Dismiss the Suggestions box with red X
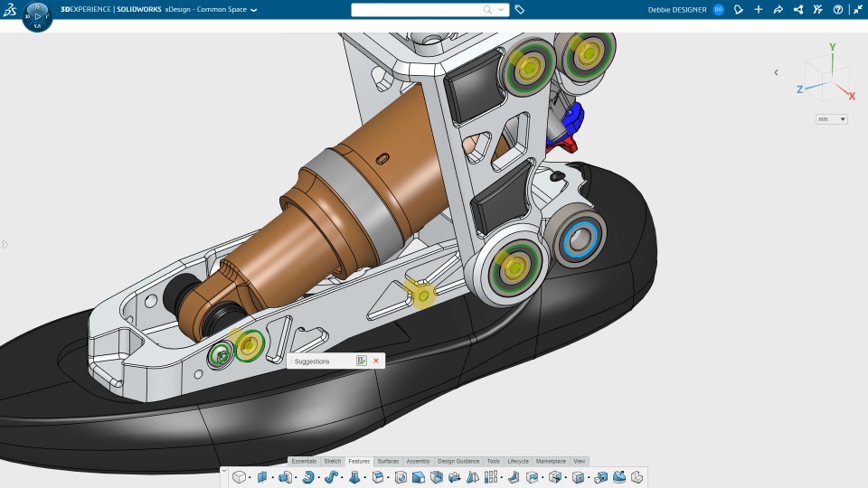 coord(376,361)
